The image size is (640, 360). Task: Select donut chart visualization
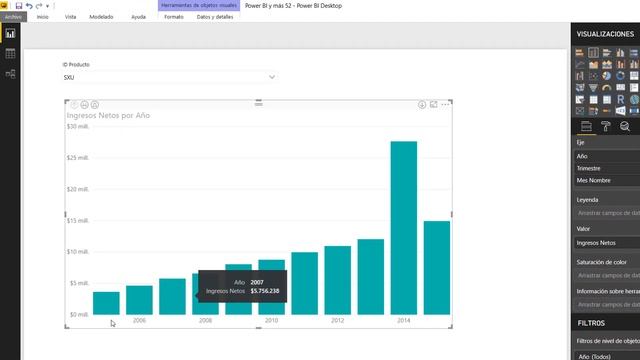pyautogui.click(x=620, y=76)
